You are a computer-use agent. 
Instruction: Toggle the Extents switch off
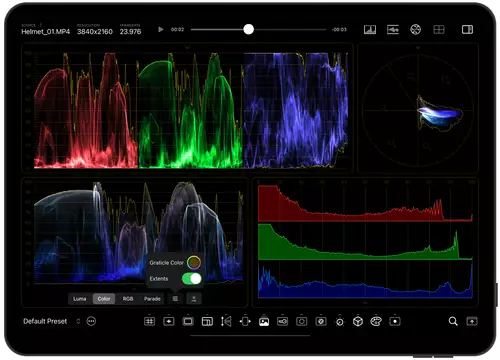(192, 278)
